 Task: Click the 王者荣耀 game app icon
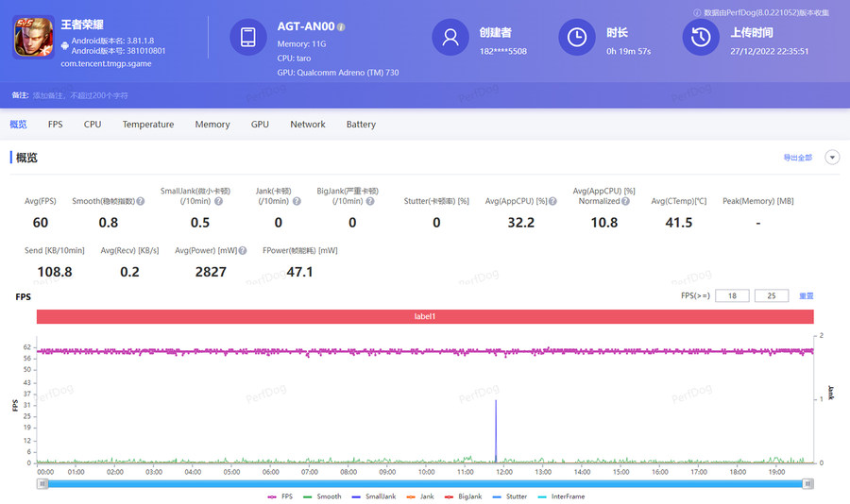click(33, 40)
